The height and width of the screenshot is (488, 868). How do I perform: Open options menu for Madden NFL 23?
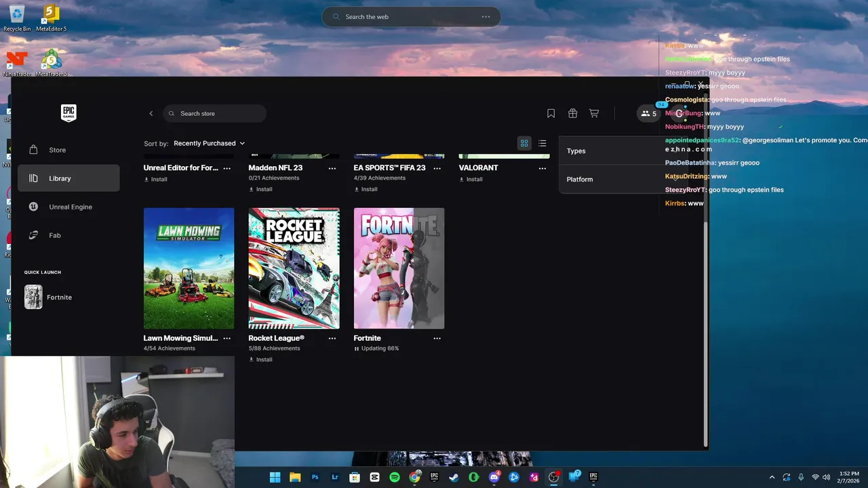[x=332, y=168]
